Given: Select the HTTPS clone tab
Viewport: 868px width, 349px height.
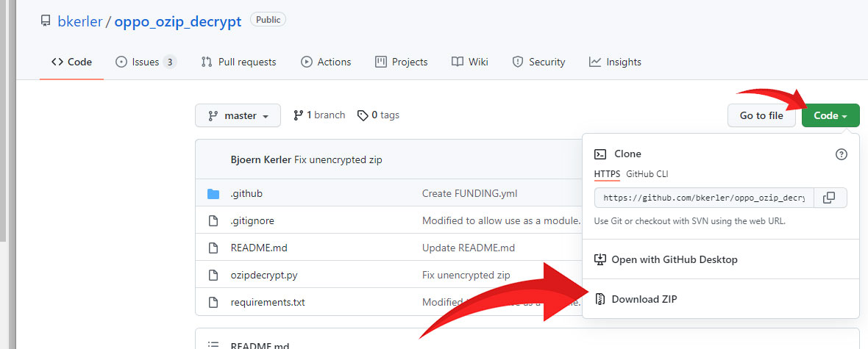Looking at the screenshot, I should coord(608,174).
